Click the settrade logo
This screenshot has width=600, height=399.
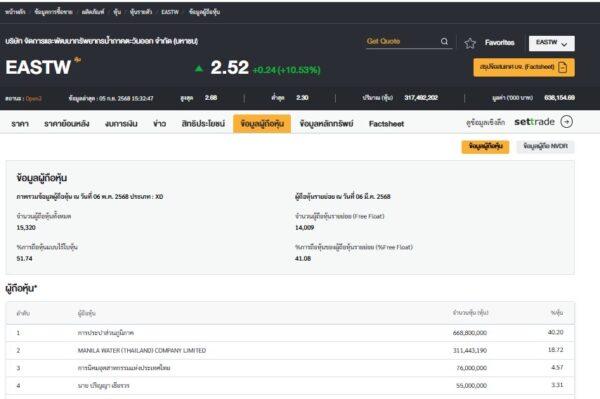[x=534, y=122]
